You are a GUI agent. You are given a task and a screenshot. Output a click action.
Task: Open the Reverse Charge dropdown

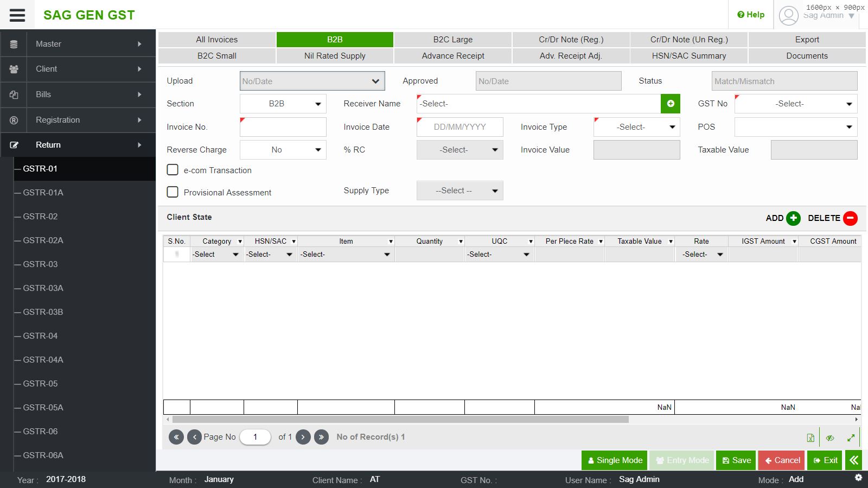(283, 150)
